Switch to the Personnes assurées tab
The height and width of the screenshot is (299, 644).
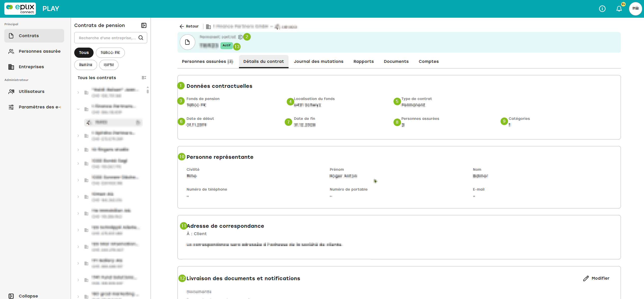[207, 62]
